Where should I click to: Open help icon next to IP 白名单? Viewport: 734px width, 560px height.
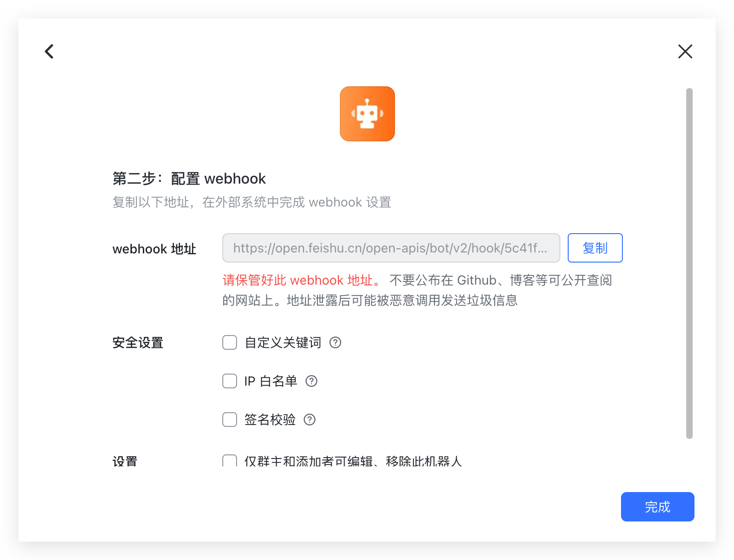(x=311, y=381)
